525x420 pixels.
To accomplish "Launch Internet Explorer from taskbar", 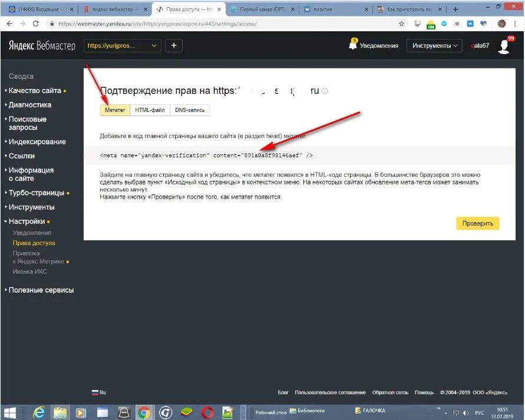I will (x=39, y=413).
